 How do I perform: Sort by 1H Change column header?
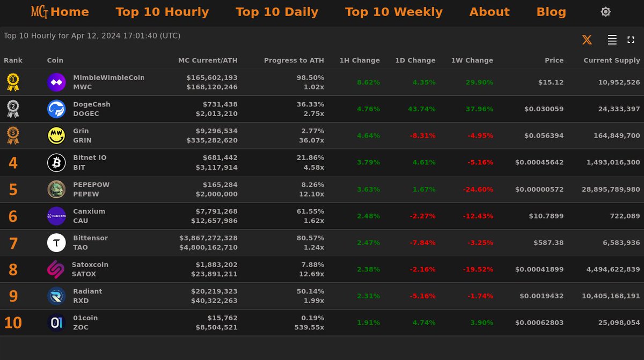click(360, 60)
